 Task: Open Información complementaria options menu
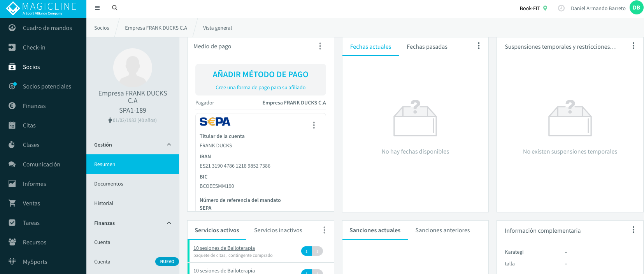(x=633, y=230)
